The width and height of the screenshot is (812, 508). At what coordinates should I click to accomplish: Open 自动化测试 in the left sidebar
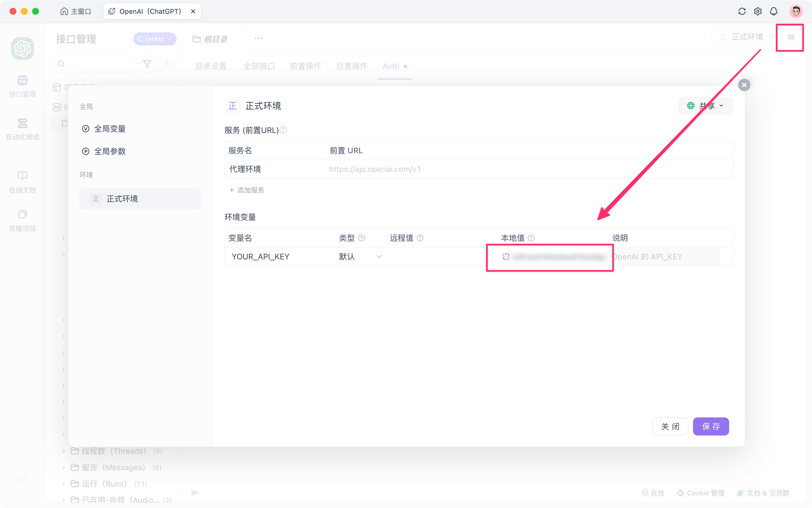pyautogui.click(x=22, y=129)
